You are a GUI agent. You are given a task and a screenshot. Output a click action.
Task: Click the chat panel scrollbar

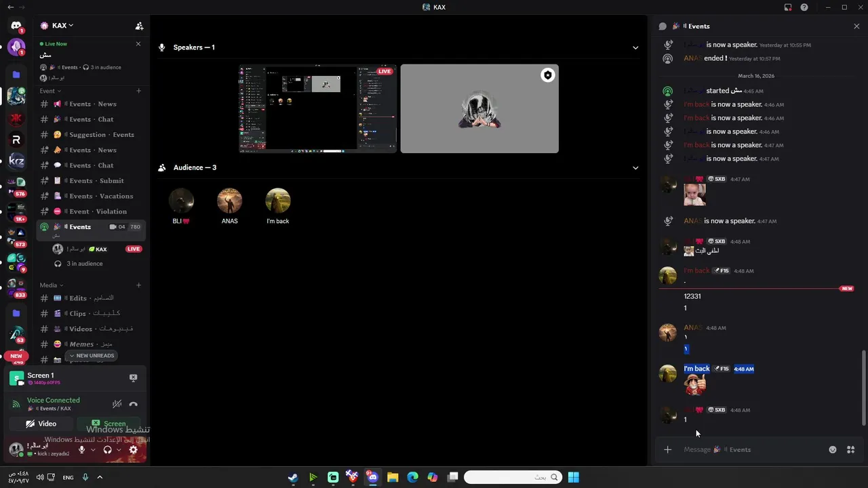coord(863,388)
